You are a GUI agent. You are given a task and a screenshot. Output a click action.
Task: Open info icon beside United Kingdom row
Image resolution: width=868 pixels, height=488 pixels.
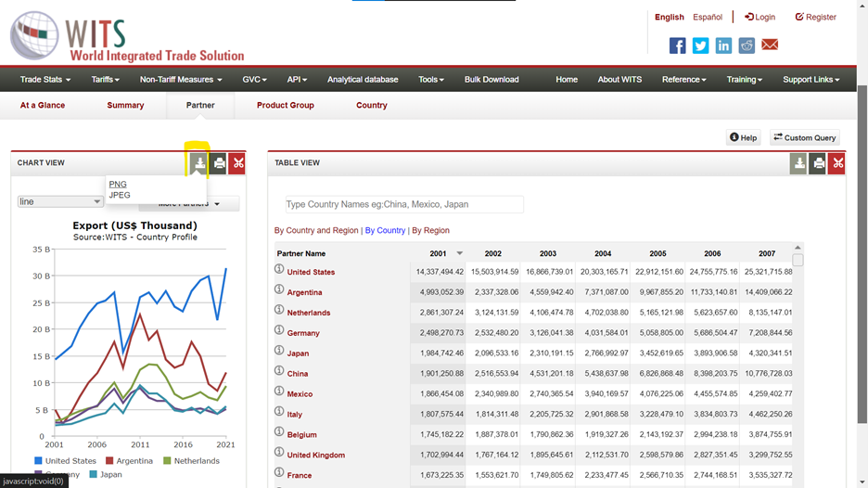pos(279,452)
